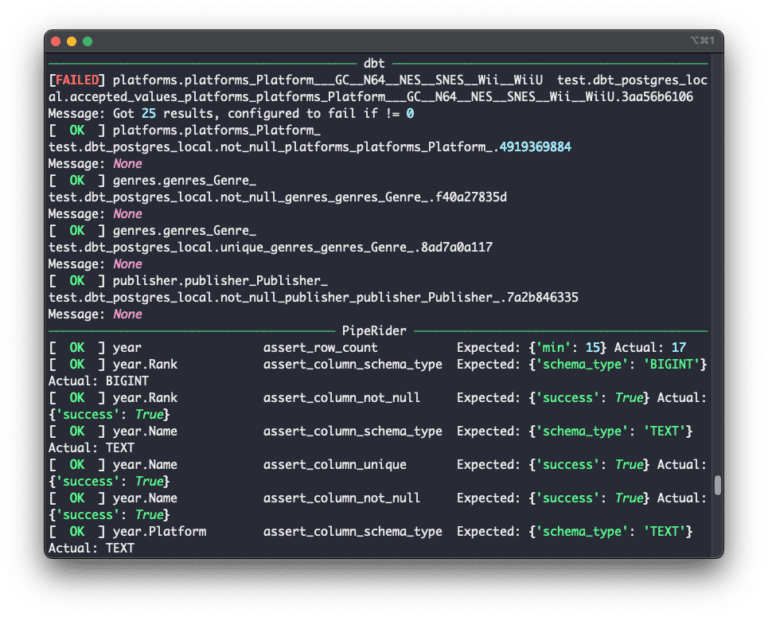
Task: Click the hash value 4919369884
Action: [x=535, y=147]
